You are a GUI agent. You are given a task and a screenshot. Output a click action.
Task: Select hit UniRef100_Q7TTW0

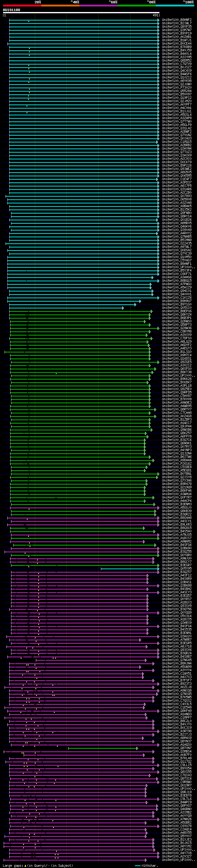tap(177, 121)
